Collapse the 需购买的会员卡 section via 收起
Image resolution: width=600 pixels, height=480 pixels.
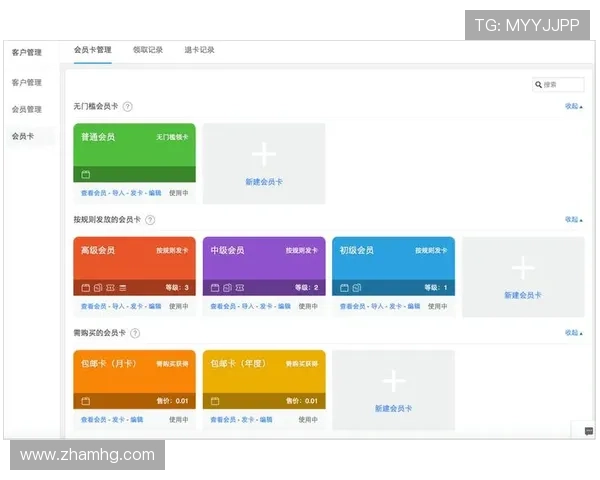(x=574, y=333)
